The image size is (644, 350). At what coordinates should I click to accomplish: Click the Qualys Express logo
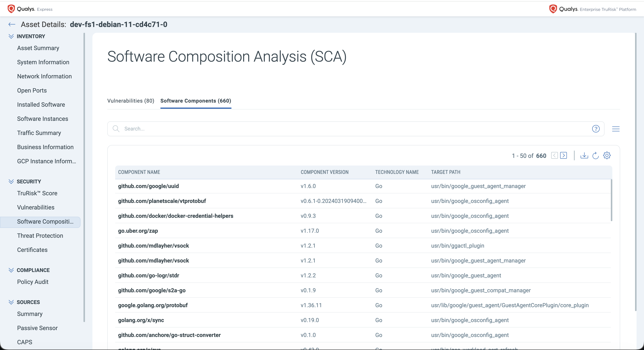[30, 9]
